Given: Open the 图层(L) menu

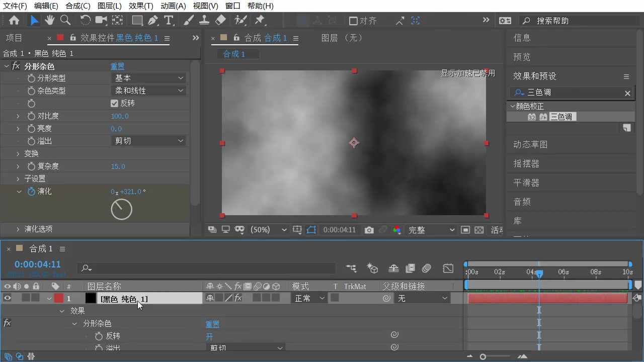Looking at the screenshot, I should click(x=110, y=6).
